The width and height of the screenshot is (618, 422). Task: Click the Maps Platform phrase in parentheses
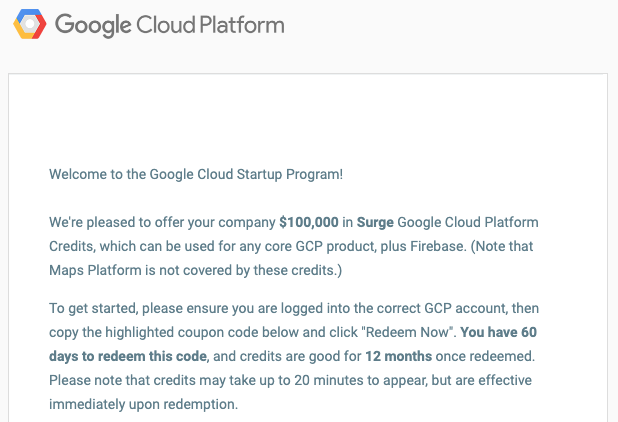[95, 270]
